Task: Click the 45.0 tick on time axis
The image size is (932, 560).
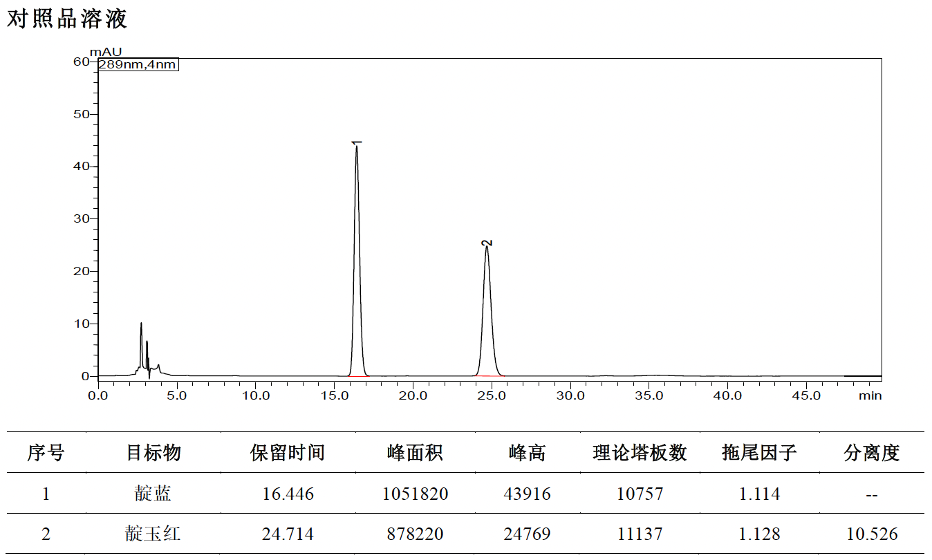Action: click(806, 395)
